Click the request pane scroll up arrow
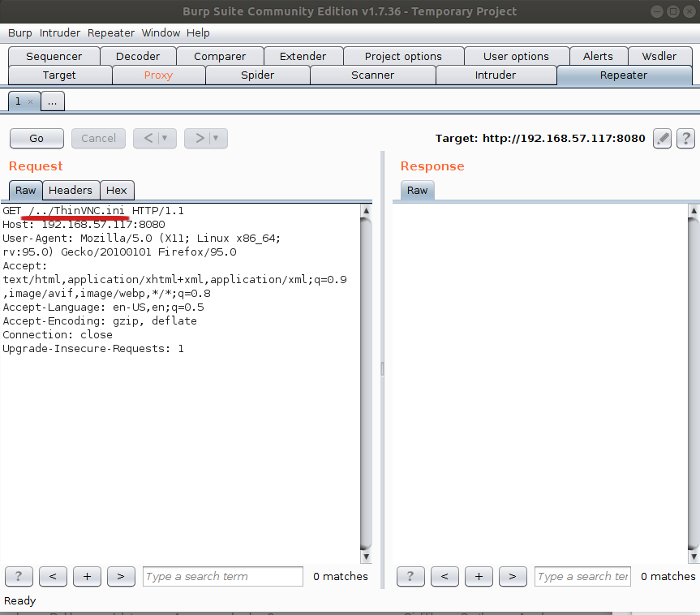 click(366, 210)
